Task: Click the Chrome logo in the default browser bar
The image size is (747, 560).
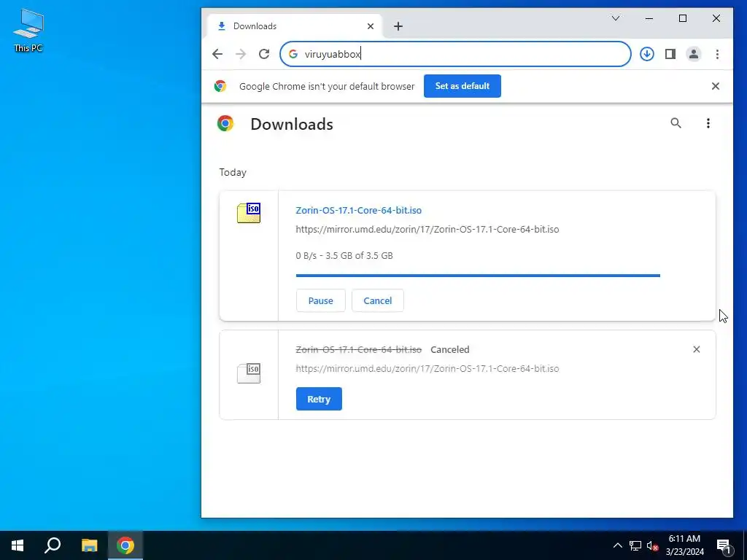Action: pos(220,86)
